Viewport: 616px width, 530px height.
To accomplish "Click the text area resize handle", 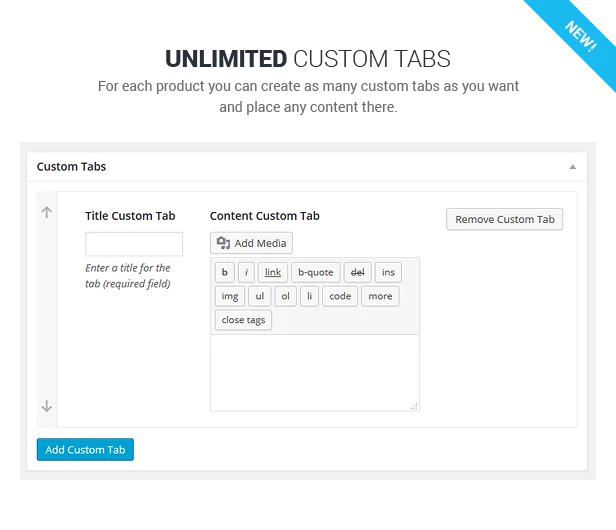I will [x=414, y=406].
